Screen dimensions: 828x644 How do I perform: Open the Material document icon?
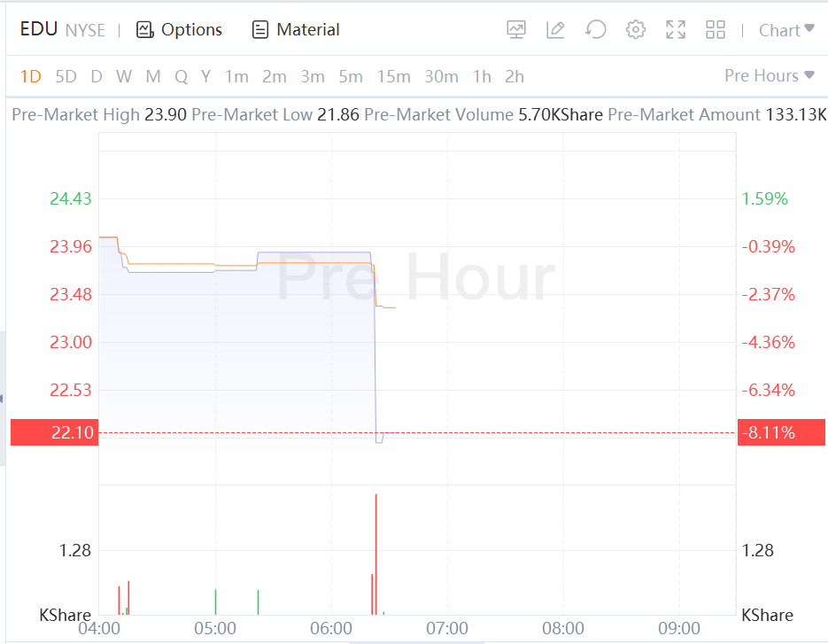click(259, 29)
